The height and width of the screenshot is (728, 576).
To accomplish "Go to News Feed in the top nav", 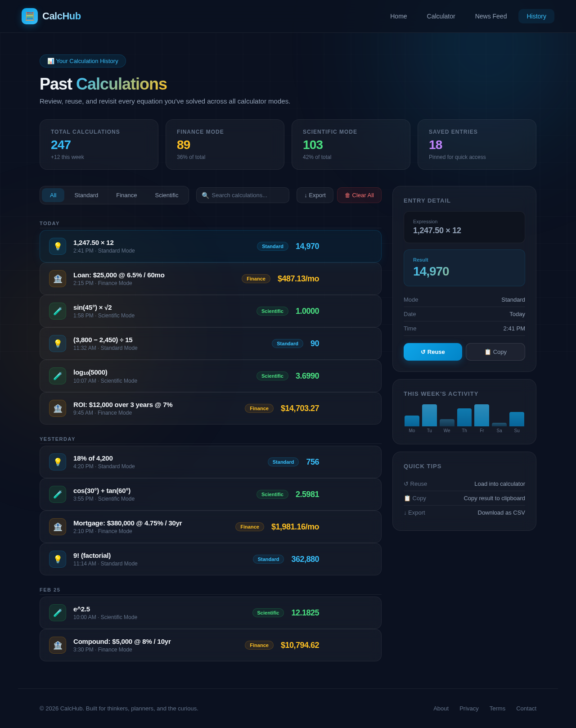I will click(x=490, y=16).
